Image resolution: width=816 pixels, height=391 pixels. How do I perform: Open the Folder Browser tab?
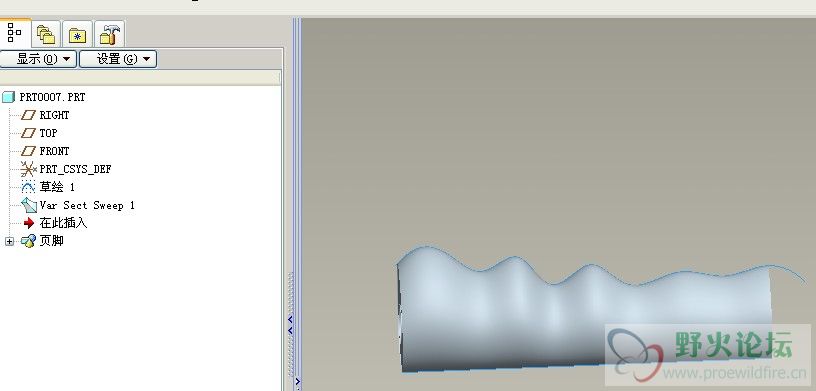[46, 34]
